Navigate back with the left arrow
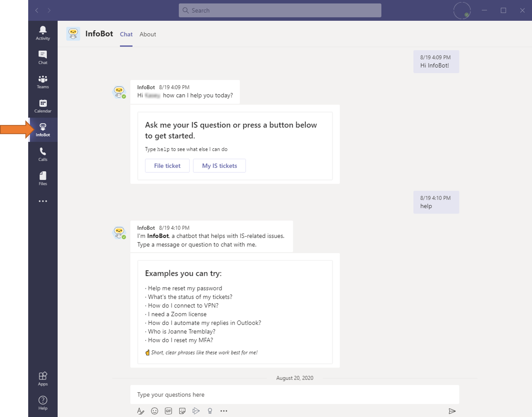Screen dimensions: 532x417 36,10
